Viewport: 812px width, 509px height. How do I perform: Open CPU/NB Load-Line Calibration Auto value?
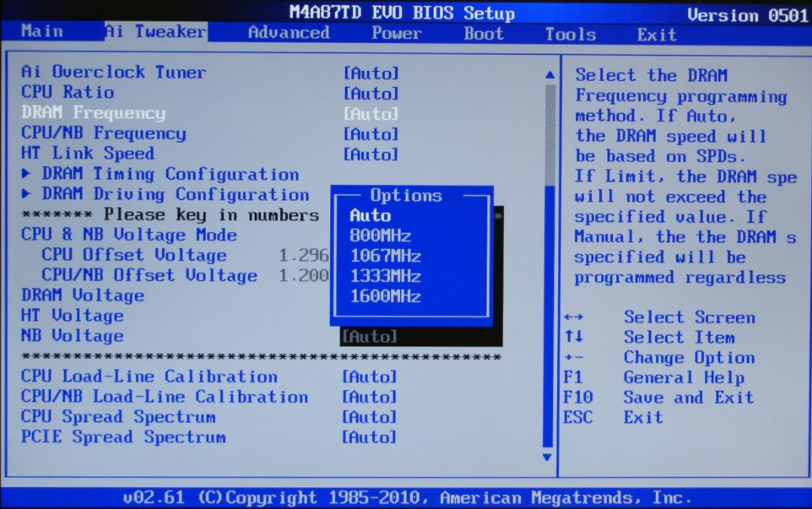click(x=369, y=397)
